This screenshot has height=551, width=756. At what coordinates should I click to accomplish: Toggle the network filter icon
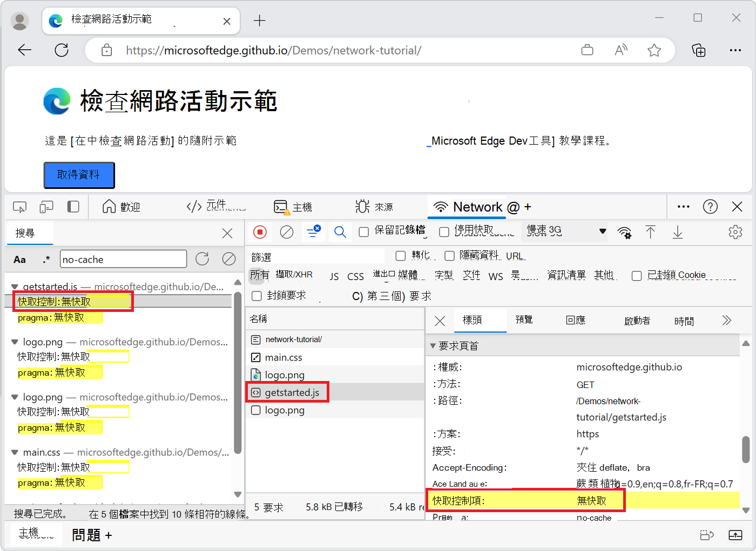(313, 232)
